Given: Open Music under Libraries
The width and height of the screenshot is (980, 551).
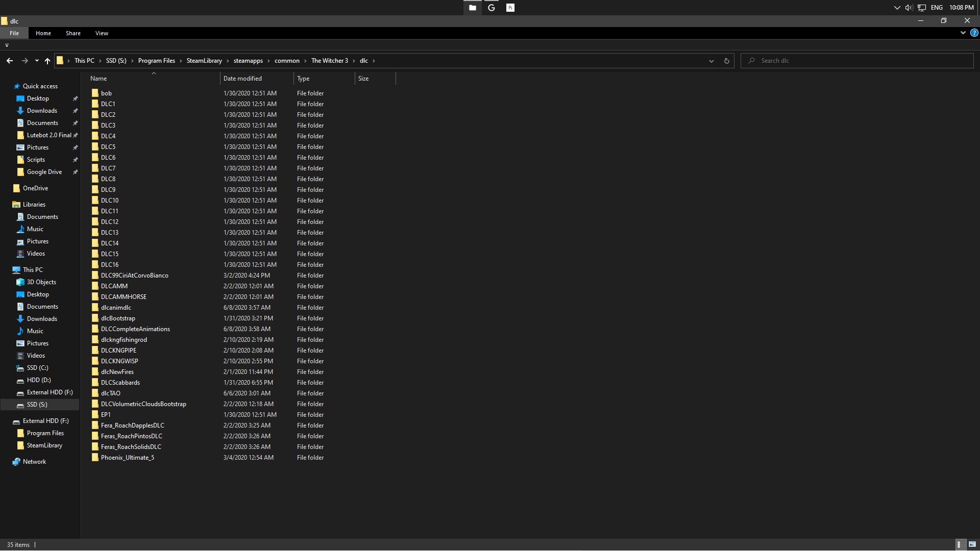Looking at the screenshot, I should click(35, 229).
